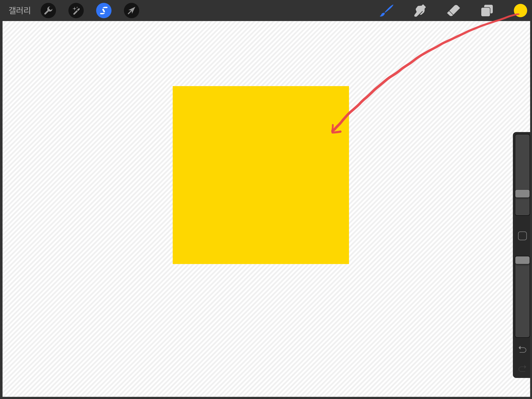532x399 pixels.
Task: Redo the last undone action
Action: (522, 368)
